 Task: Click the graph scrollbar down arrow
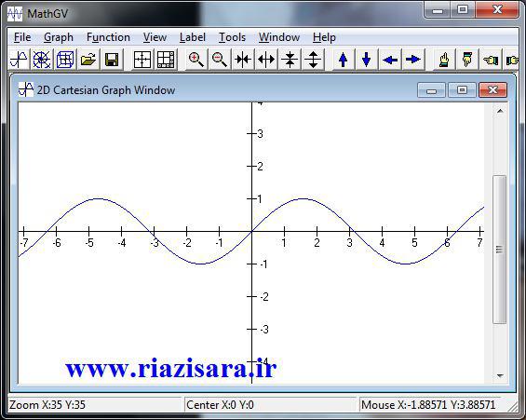tap(500, 375)
